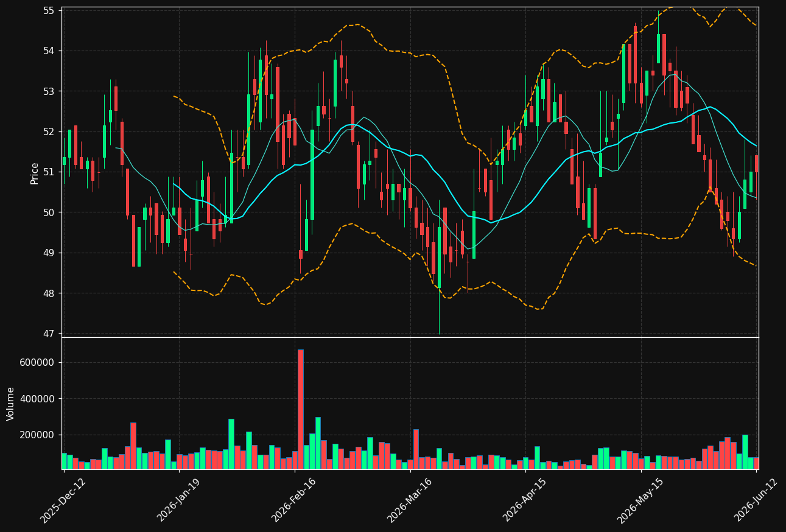Click the tallest red volume bar above 600000
This screenshot has width=786, height=532.
pos(300,410)
